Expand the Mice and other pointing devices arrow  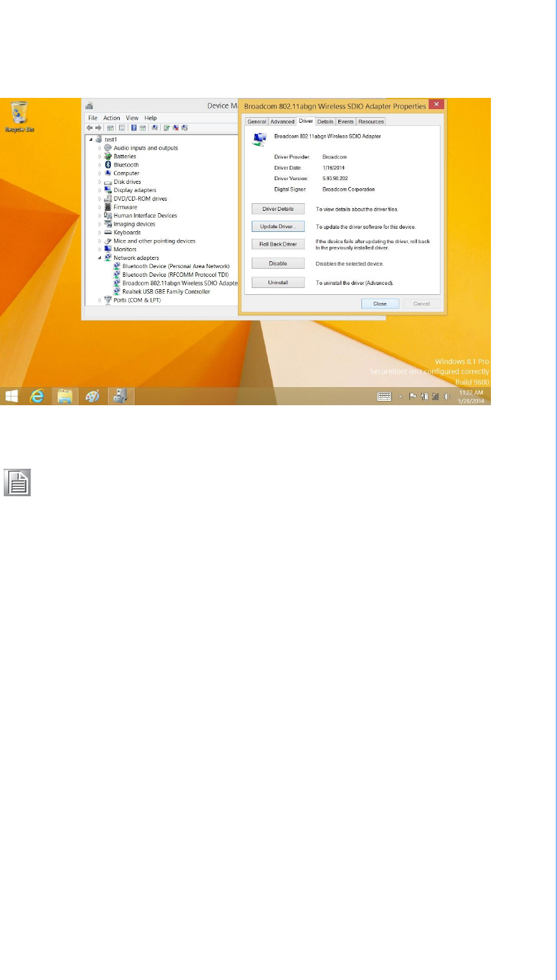point(100,241)
